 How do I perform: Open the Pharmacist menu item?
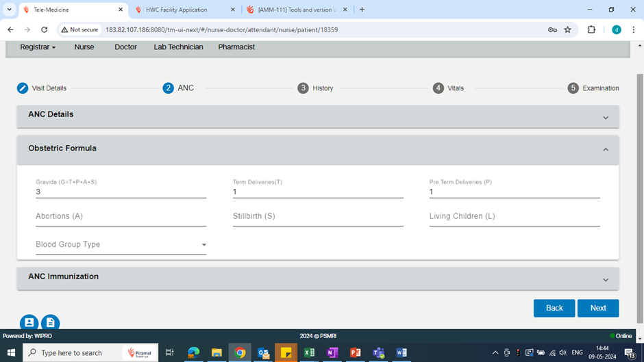[236, 47]
